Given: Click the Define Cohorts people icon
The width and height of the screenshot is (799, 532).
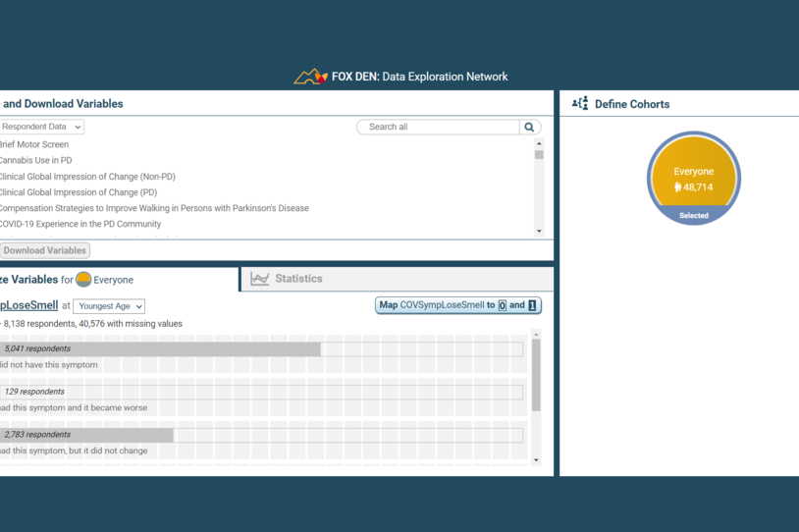Looking at the screenshot, I should pyautogui.click(x=580, y=104).
